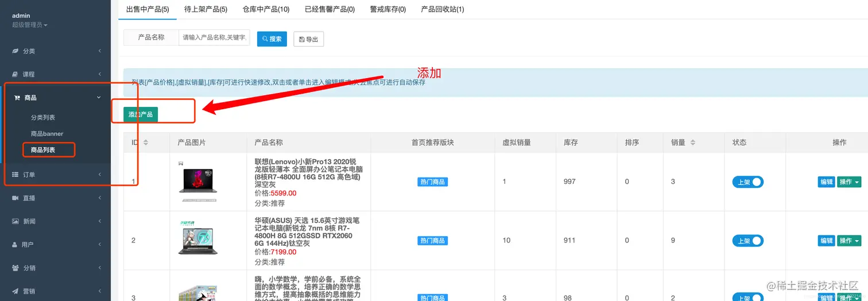Click the 商品 shopping cart icon
The height and width of the screenshot is (301, 868).
click(17, 98)
